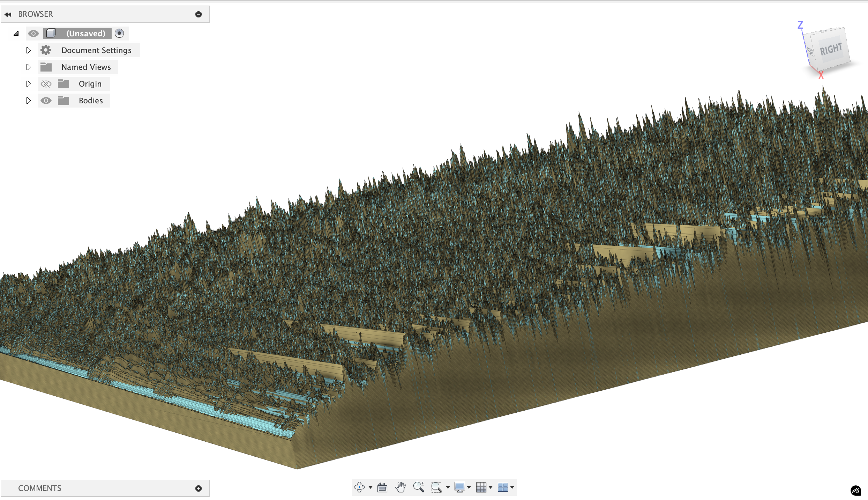The height and width of the screenshot is (500, 868).
Task: Click the Look At icon
Action: (382, 487)
